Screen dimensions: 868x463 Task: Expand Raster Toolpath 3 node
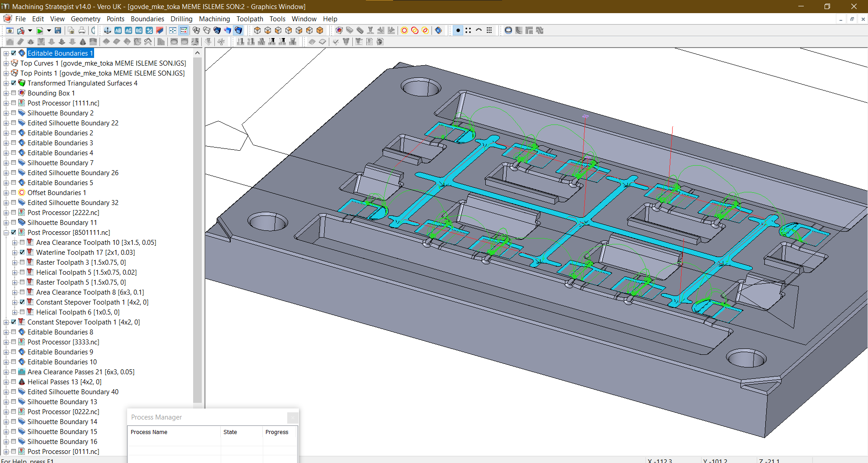click(x=15, y=263)
